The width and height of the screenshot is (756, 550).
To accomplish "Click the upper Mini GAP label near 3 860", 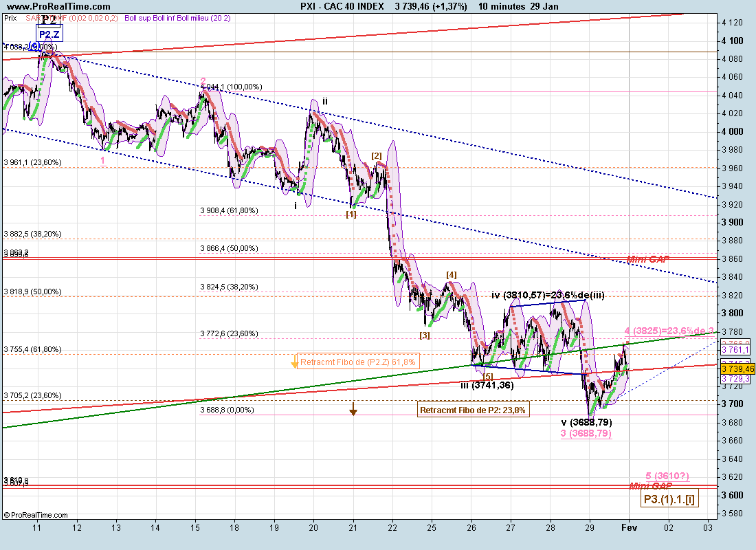I will click(648, 260).
